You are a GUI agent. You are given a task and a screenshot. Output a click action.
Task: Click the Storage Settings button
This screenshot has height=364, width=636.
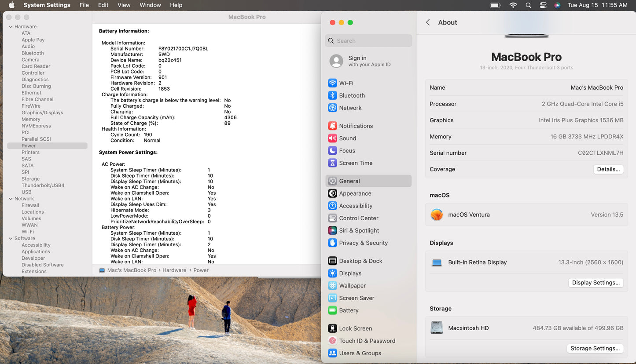coord(595,348)
